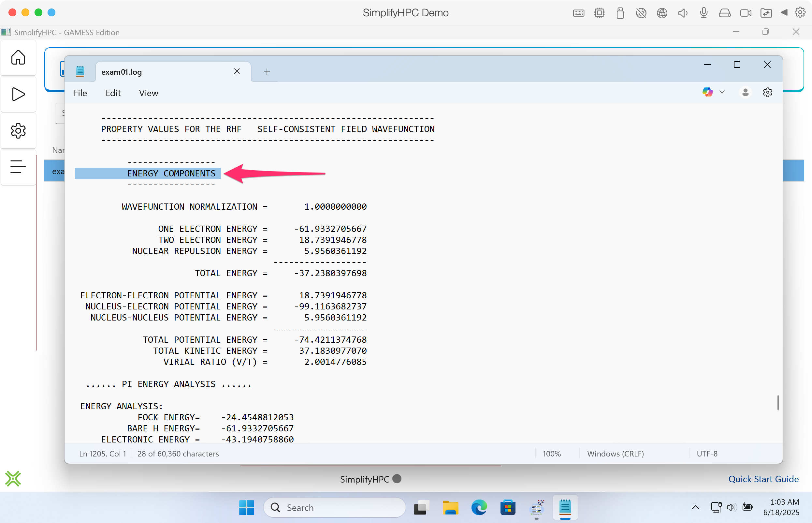Open File Explorer from the taskbar
This screenshot has width=812, height=523.
450,507
